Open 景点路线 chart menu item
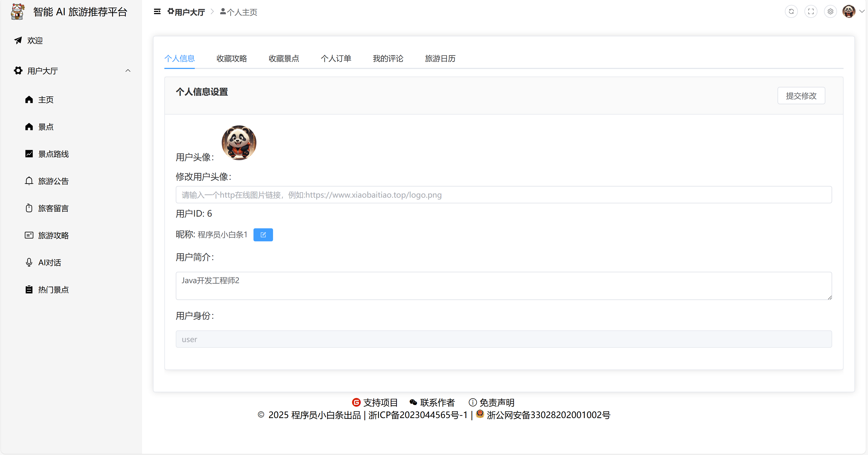The width and height of the screenshot is (868, 455). 53,154
